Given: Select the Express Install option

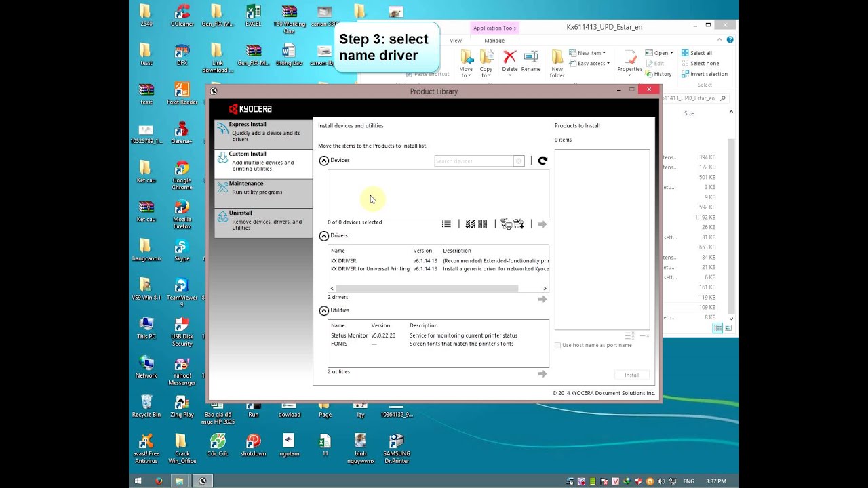Looking at the screenshot, I should pyautogui.click(x=264, y=133).
